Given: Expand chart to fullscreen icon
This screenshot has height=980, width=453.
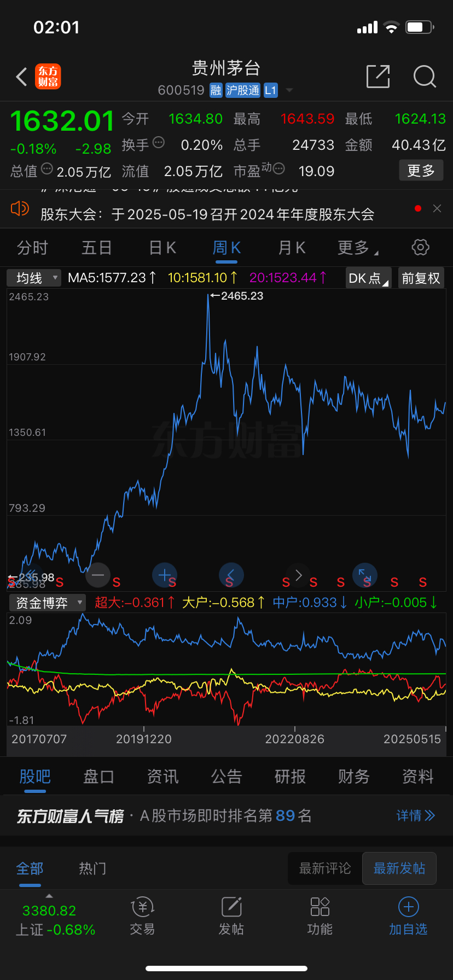Looking at the screenshot, I should coord(365,575).
